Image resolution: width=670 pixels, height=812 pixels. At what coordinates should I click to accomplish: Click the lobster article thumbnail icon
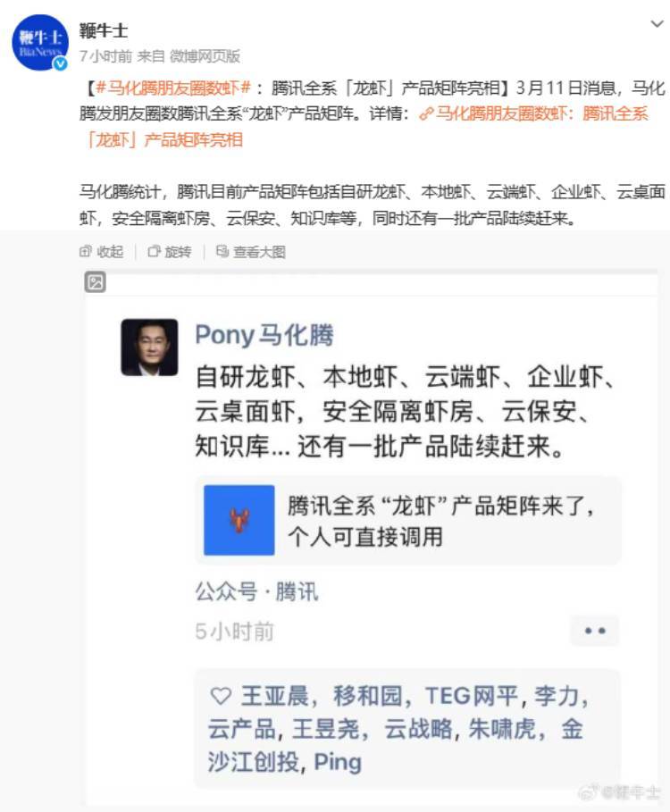[x=239, y=520]
